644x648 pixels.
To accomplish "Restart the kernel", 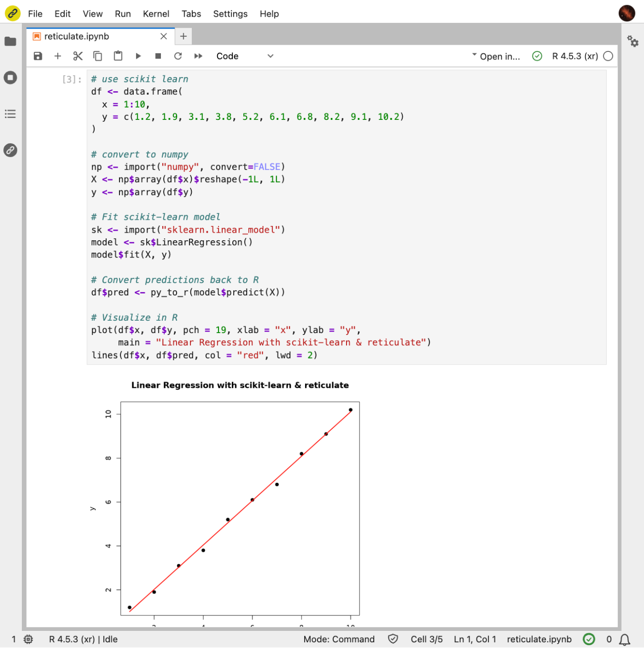I will point(178,56).
